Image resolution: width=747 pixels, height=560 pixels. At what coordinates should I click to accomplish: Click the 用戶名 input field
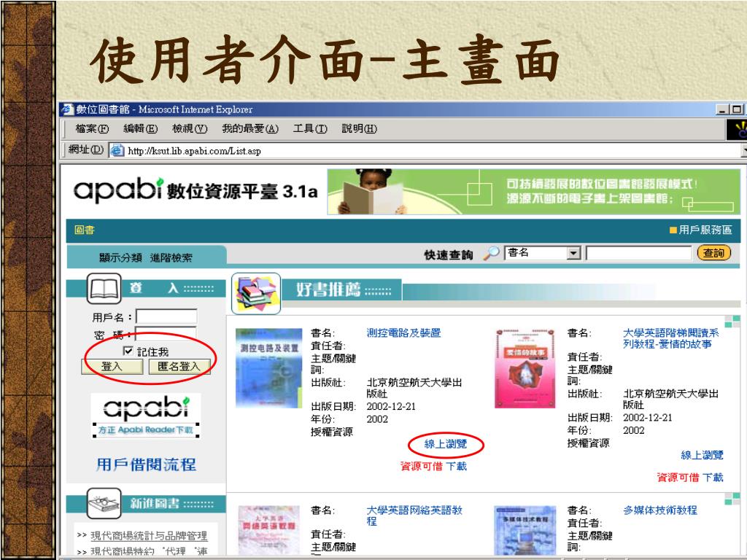[x=166, y=316]
